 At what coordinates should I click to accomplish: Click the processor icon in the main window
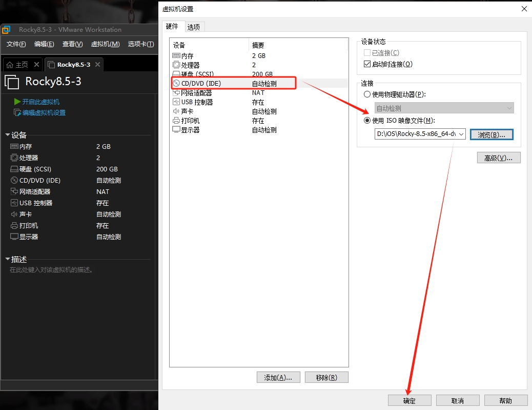14,158
